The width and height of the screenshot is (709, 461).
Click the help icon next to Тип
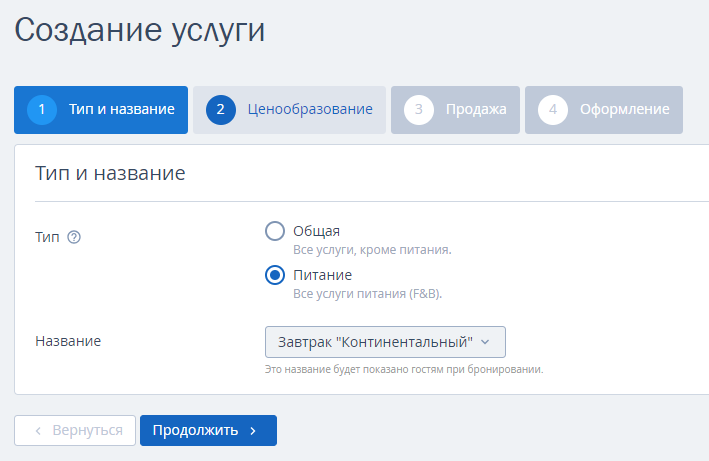[74, 237]
